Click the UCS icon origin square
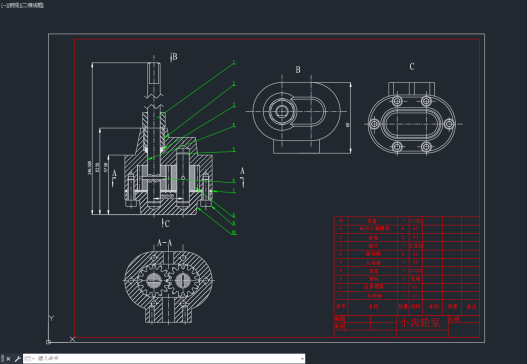Viewport: 527px width, 364px height. 48,342
